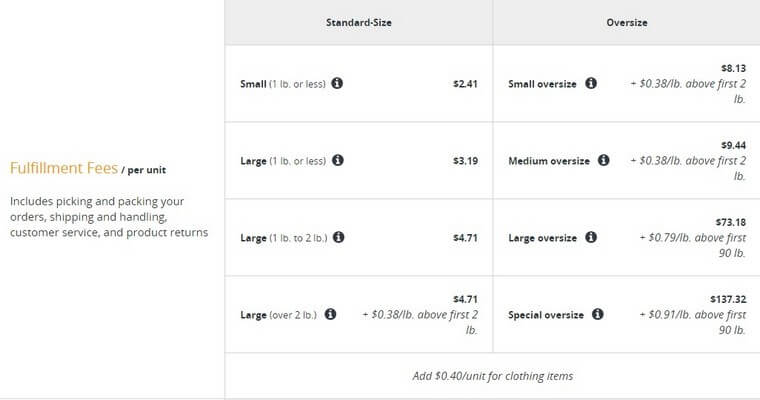This screenshot has width=760, height=400.
Task: Click the Small oversize info icon
Action: pos(591,83)
